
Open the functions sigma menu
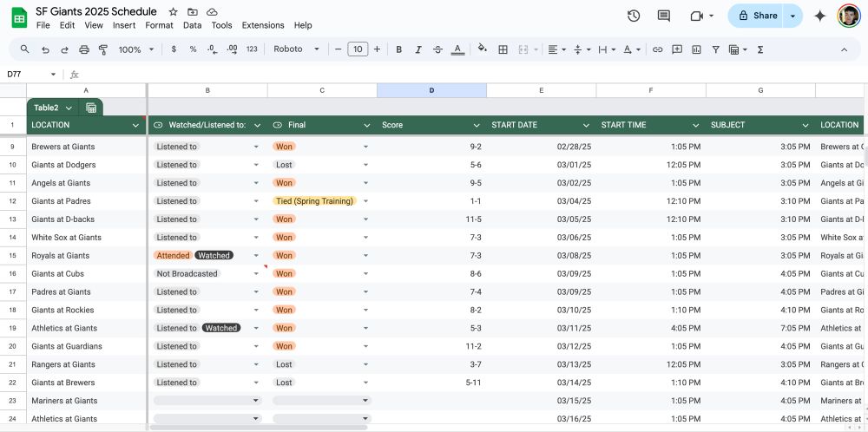760,49
